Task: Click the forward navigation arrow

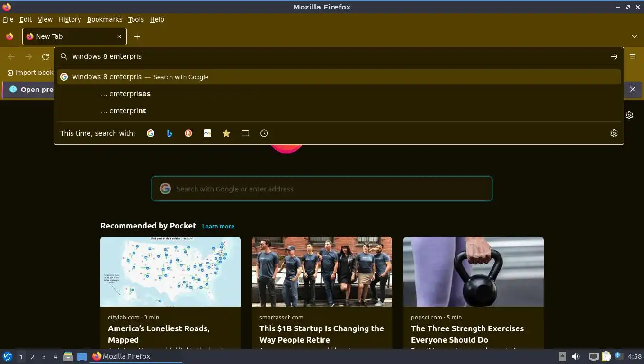Action: coord(28,56)
